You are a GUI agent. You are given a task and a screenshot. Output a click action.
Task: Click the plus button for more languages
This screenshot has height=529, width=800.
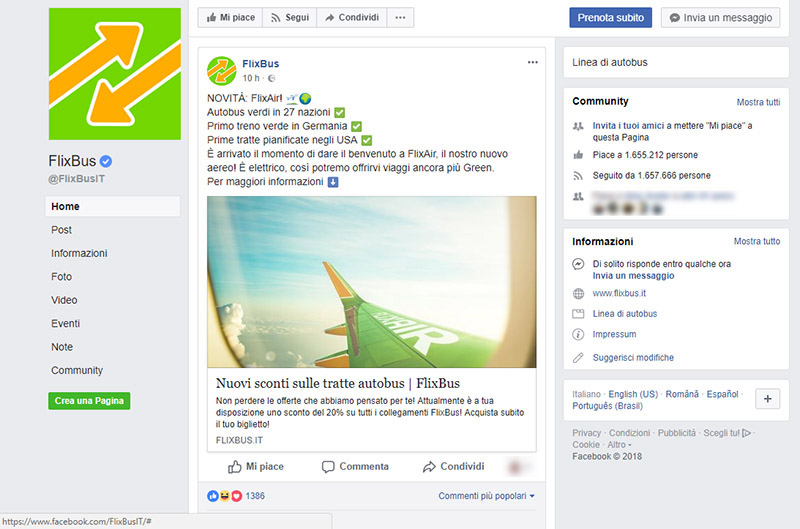(x=767, y=399)
